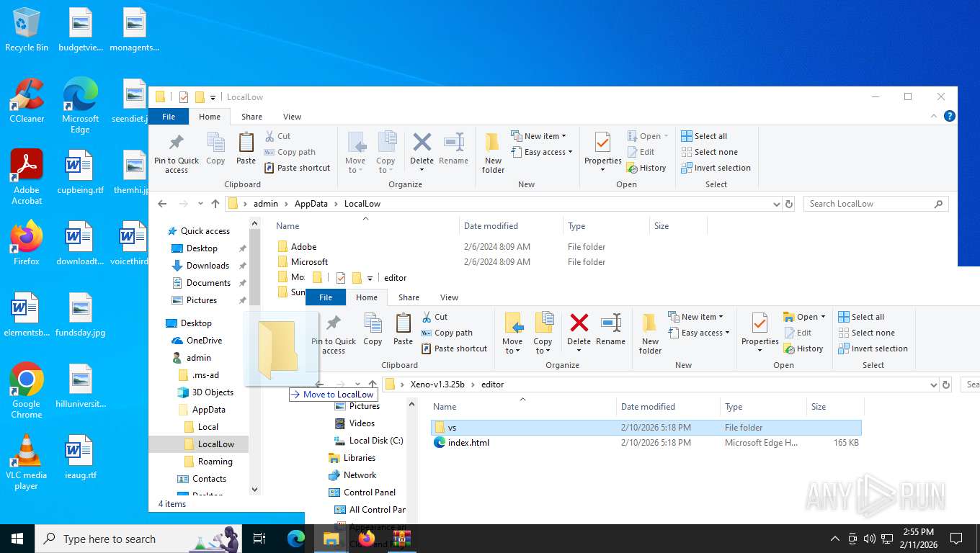Switch to Share tab in LocalLow window
This screenshot has height=553, width=980.
pyautogui.click(x=251, y=117)
